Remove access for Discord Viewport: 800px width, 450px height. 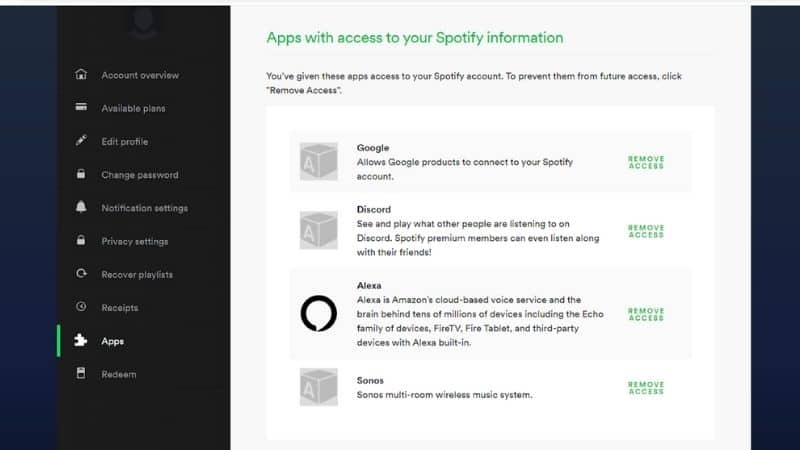[646, 231]
